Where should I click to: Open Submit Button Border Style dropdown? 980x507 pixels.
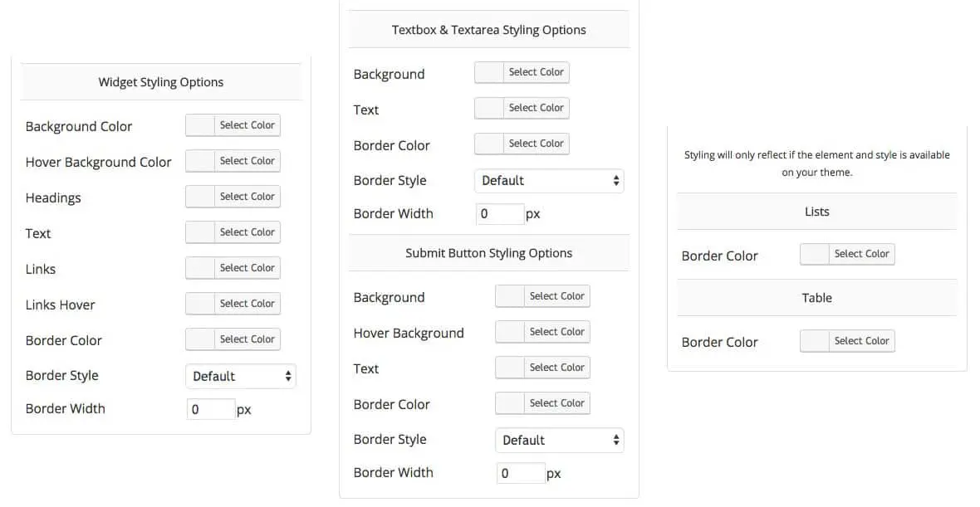560,440
